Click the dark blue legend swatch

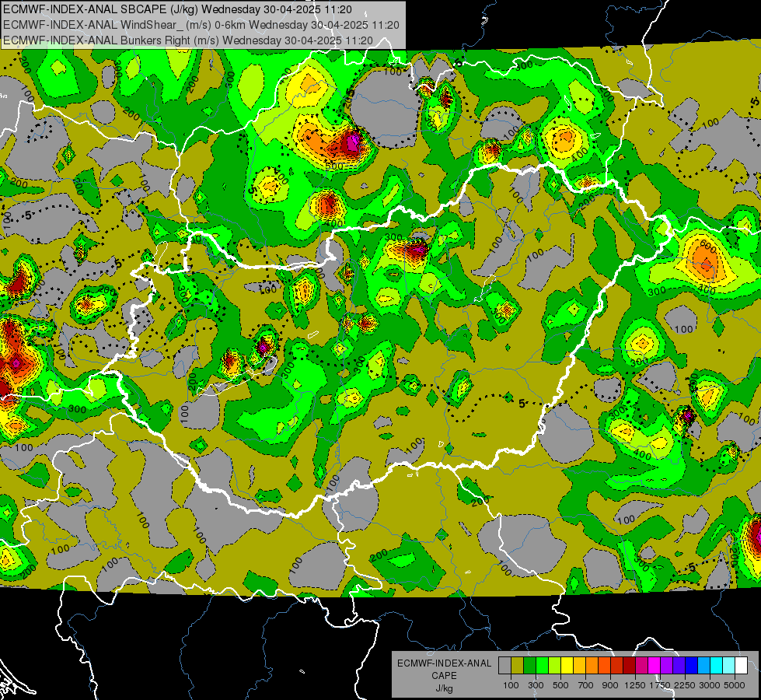(692, 665)
